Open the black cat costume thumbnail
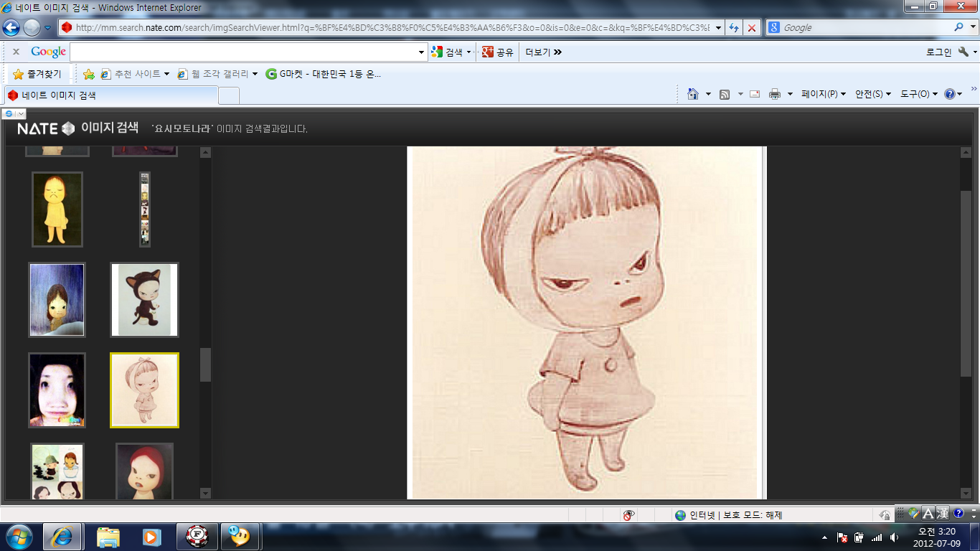 pos(144,300)
